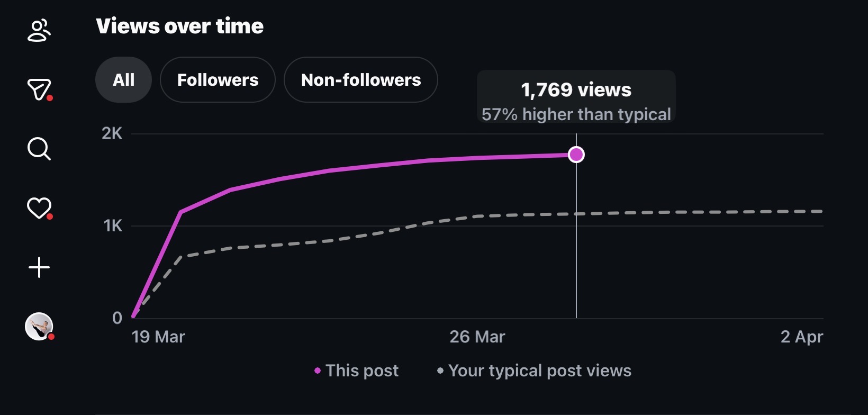The width and height of the screenshot is (868, 415).
Task: Select the All views filter
Action: coord(123,80)
